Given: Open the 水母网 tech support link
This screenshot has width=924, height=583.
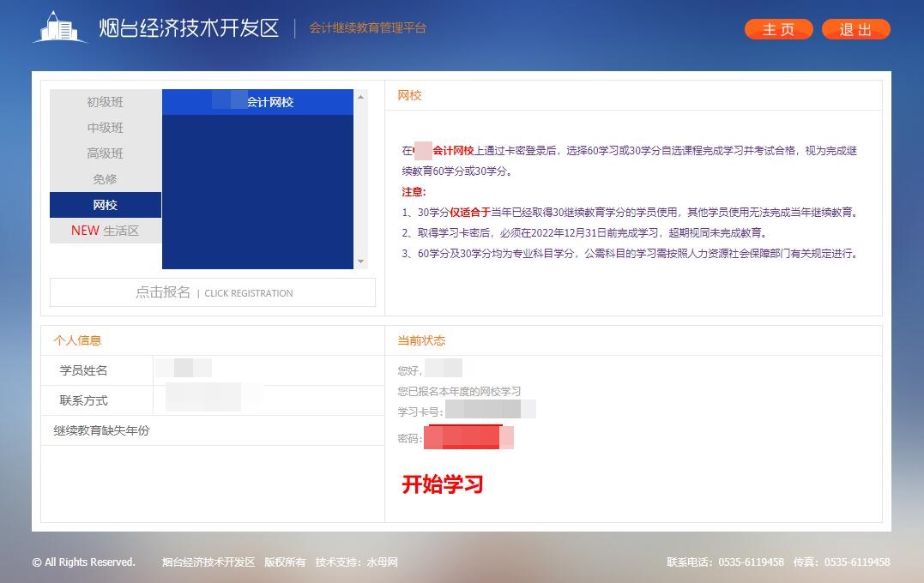Looking at the screenshot, I should [x=382, y=562].
